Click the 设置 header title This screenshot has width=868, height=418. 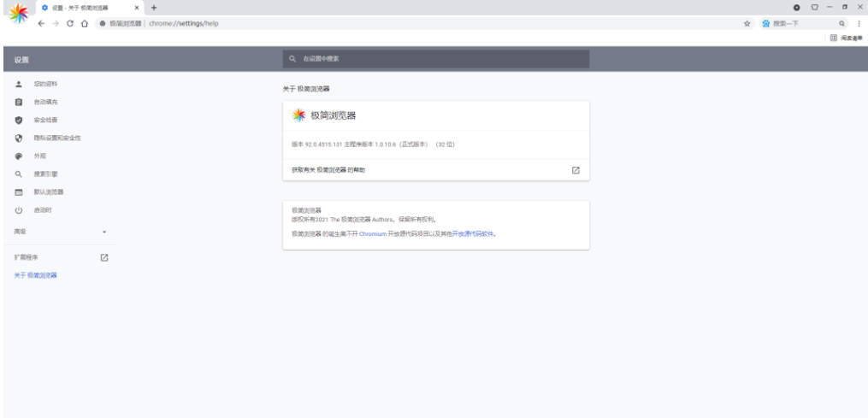(x=21, y=60)
